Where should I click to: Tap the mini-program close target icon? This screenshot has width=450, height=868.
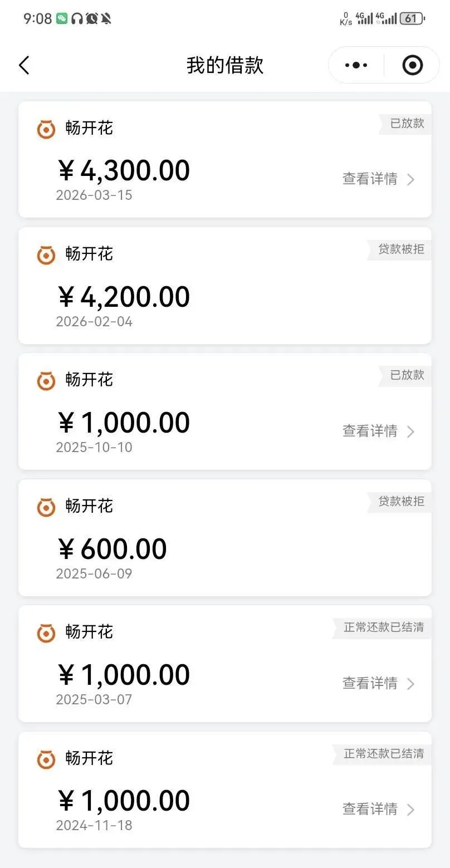pos(412,65)
